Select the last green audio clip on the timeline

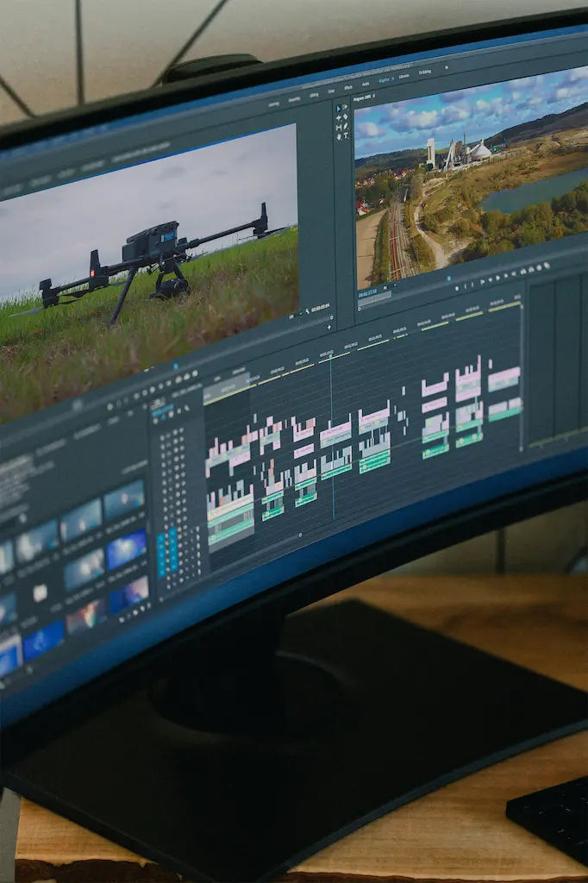[x=504, y=415]
